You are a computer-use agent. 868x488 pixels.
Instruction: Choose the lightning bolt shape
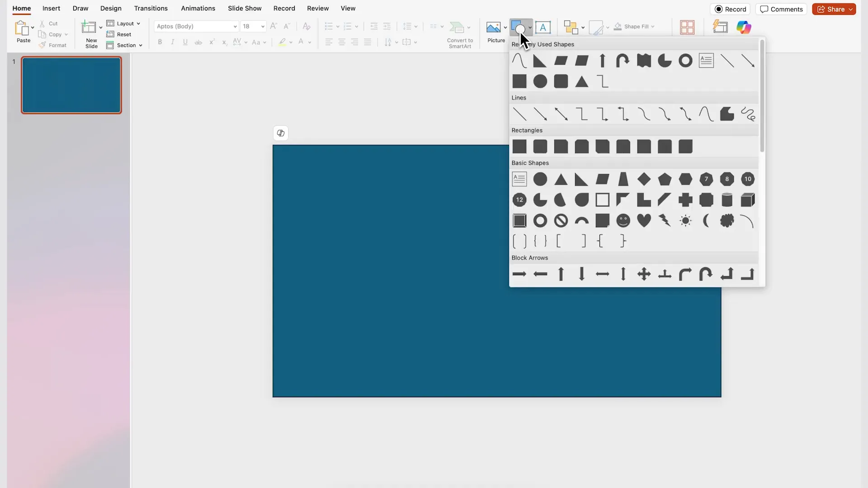(665, 221)
